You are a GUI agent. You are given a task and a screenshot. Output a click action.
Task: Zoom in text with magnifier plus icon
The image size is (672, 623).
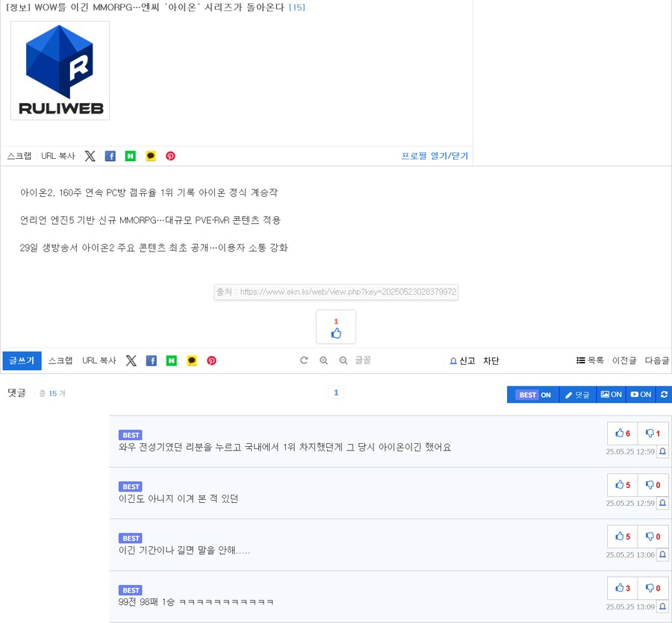[x=323, y=360]
